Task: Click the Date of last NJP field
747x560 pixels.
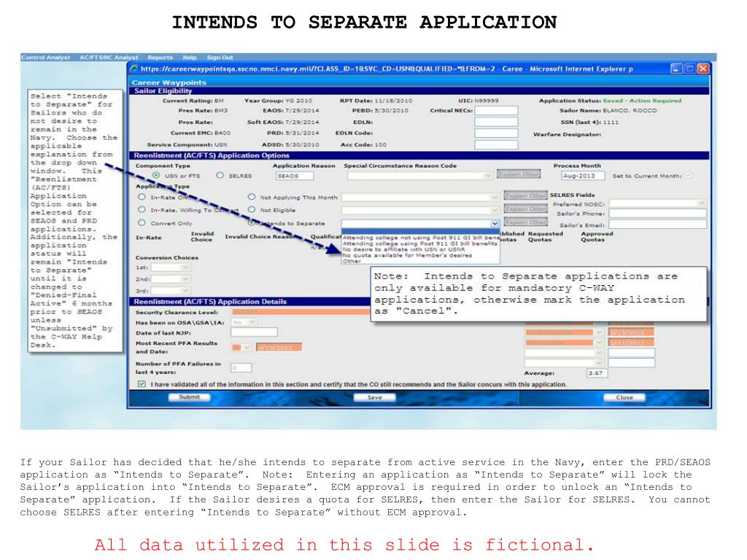Action: pyautogui.click(x=255, y=332)
